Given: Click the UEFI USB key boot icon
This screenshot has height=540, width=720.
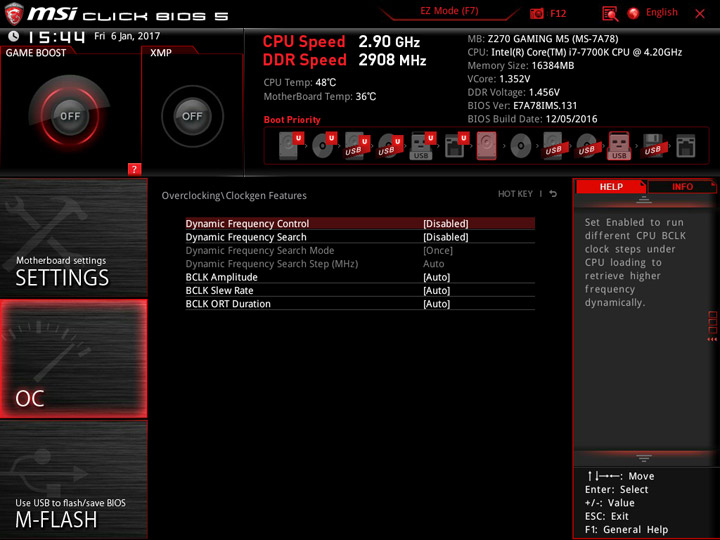Looking at the screenshot, I should tap(422, 146).
